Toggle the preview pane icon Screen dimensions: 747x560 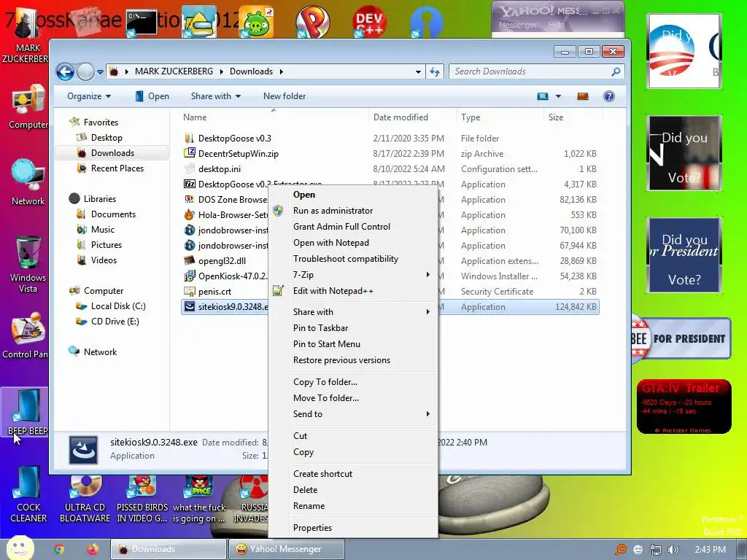[x=583, y=96]
